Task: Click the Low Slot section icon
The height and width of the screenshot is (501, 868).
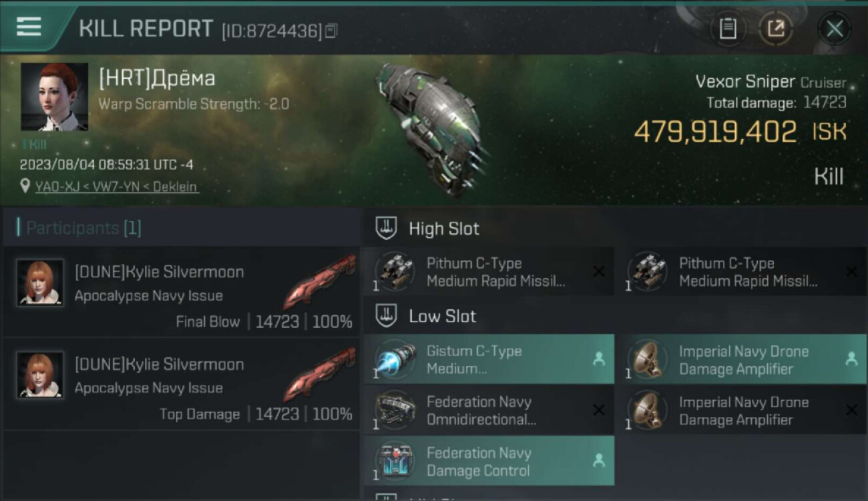Action: (x=387, y=316)
